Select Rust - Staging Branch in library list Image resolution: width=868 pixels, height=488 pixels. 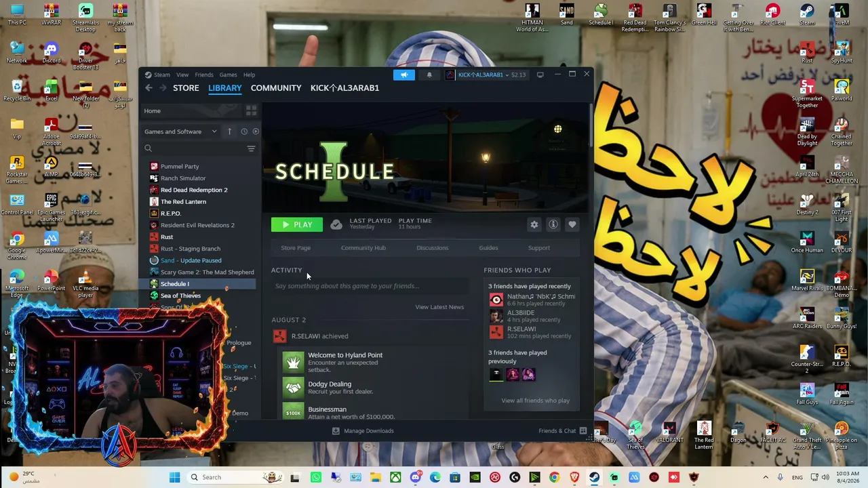pyautogui.click(x=191, y=249)
